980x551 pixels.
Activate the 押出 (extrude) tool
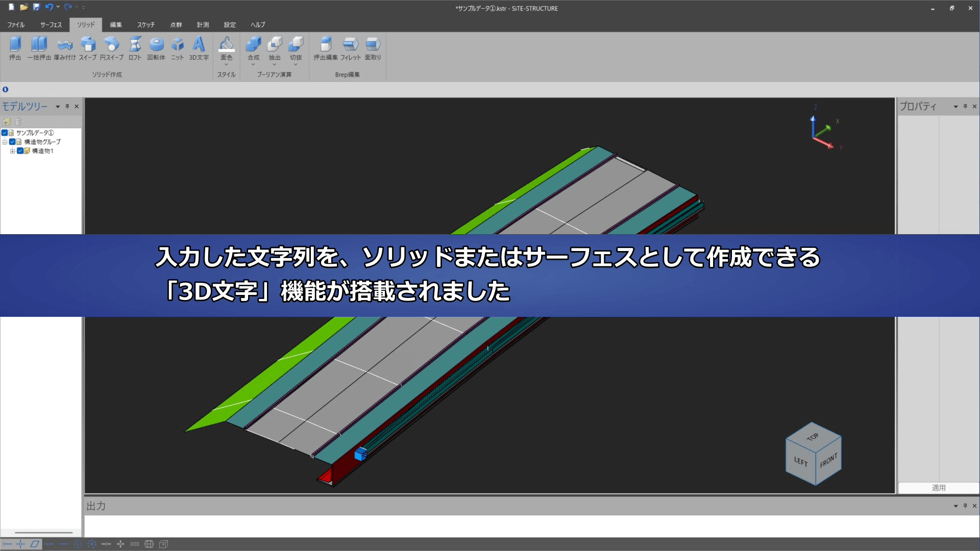15,48
